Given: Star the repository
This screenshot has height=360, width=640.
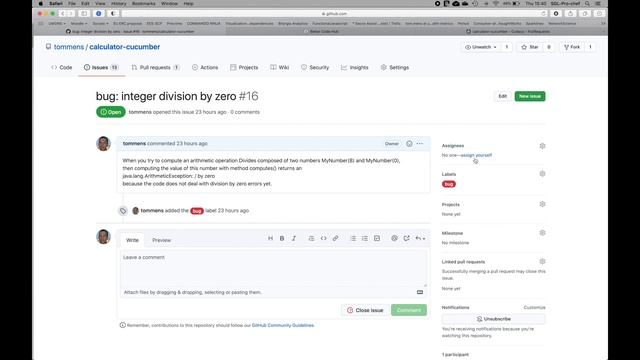Looking at the screenshot, I should pos(530,47).
